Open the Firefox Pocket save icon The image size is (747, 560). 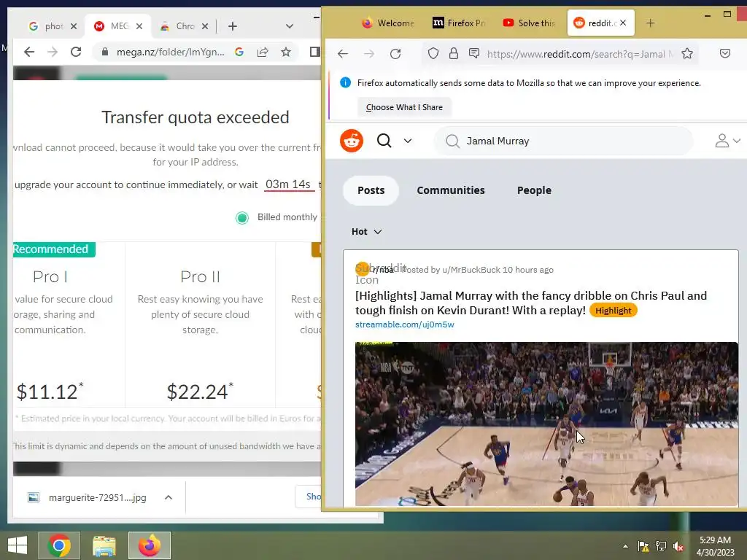pyautogui.click(x=725, y=53)
